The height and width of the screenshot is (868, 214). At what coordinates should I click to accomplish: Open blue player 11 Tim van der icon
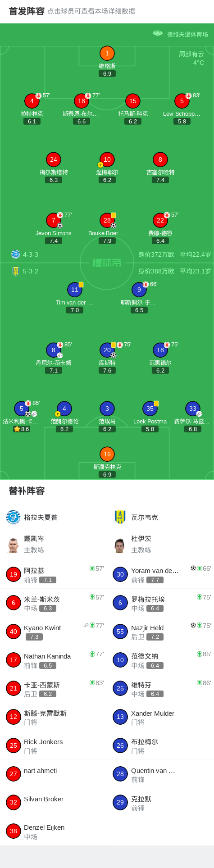[75, 290]
